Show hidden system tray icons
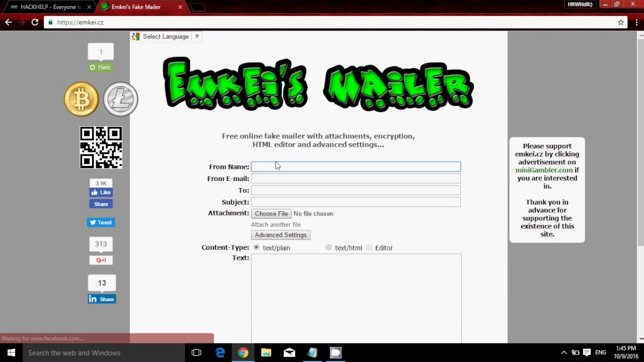The height and width of the screenshot is (362, 644). point(563,352)
